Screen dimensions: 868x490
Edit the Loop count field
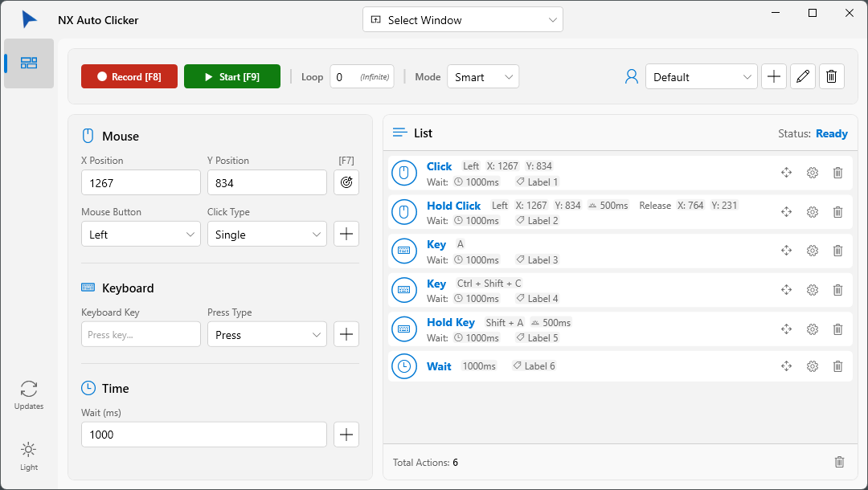pos(362,76)
